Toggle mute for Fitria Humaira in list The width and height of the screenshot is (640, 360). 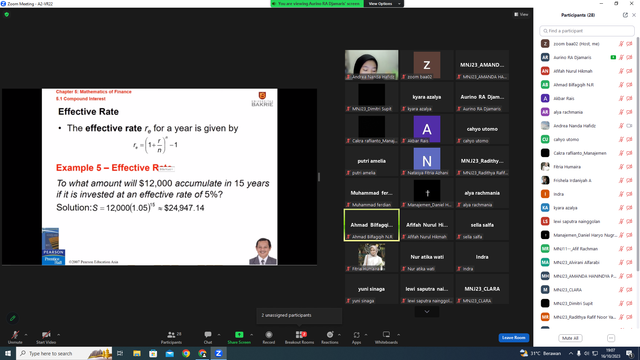[x=621, y=167]
